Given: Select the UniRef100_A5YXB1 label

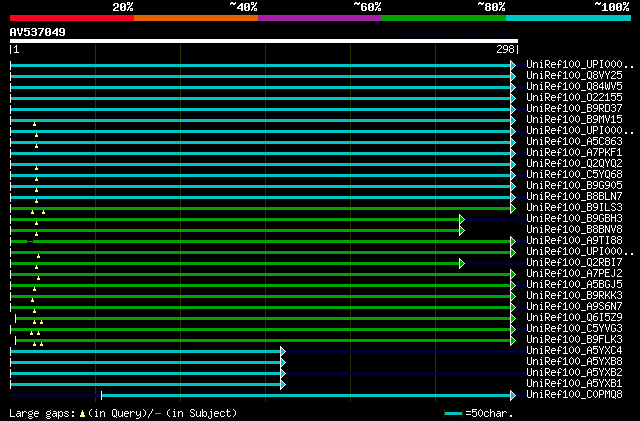Looking at the screenshot, I should [x=574, y=384].
